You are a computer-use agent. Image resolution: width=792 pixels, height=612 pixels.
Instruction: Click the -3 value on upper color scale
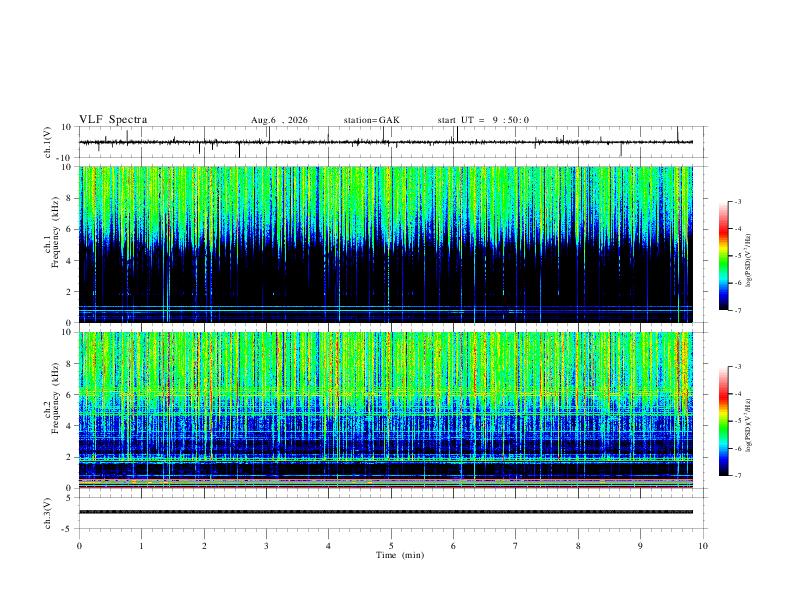(737, 201)
